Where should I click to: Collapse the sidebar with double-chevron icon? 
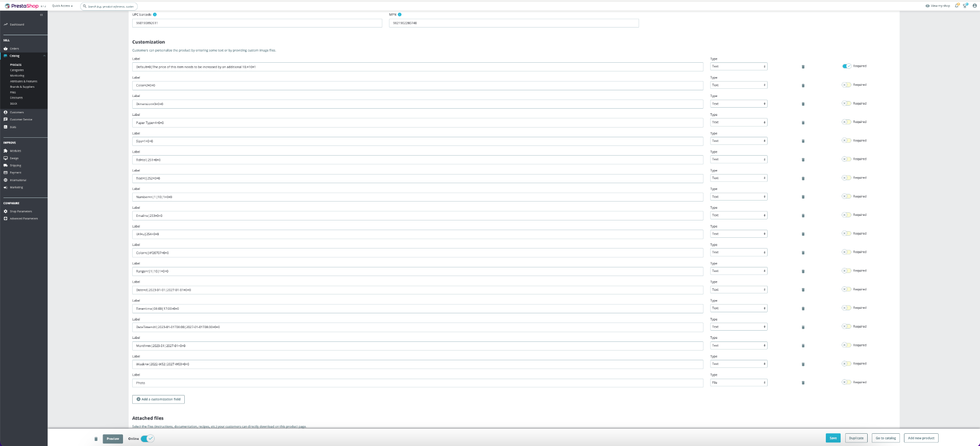pyautogui.click(x=41, y=15)
